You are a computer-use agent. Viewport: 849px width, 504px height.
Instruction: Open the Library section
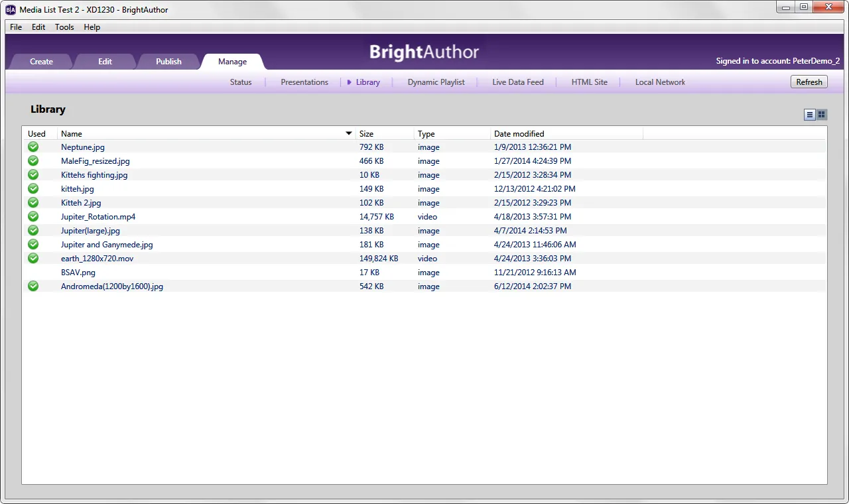point(367,82)
